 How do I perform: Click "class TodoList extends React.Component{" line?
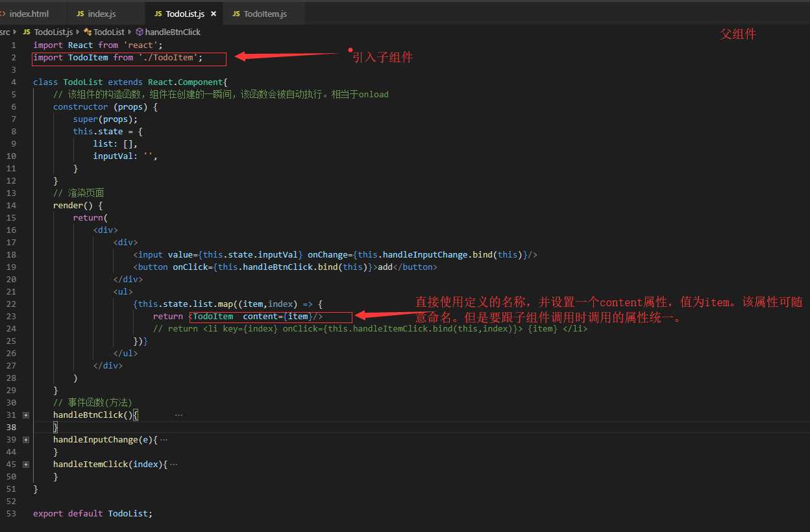click(x=130, y=82)
